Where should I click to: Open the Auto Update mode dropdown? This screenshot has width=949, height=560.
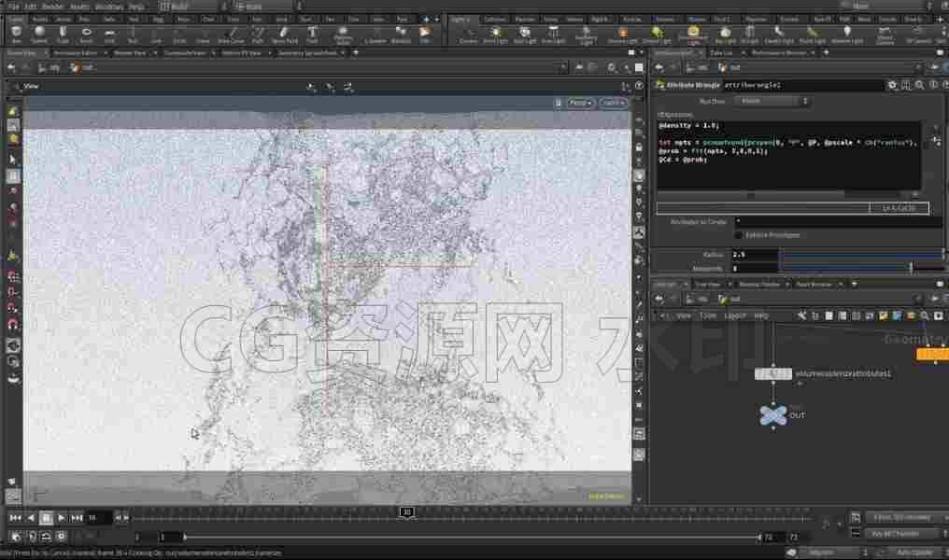point(915,553)
